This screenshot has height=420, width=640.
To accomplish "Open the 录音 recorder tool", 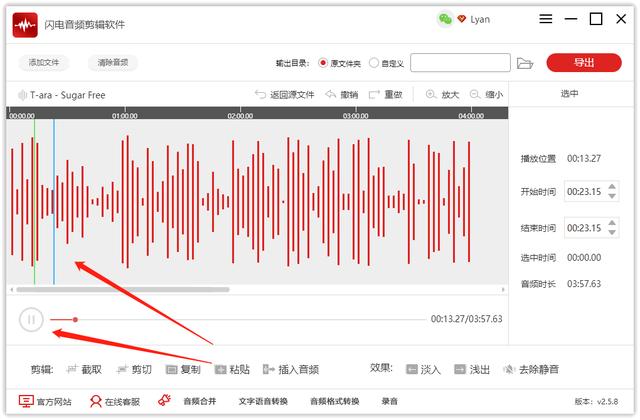I will pos(390,402).
